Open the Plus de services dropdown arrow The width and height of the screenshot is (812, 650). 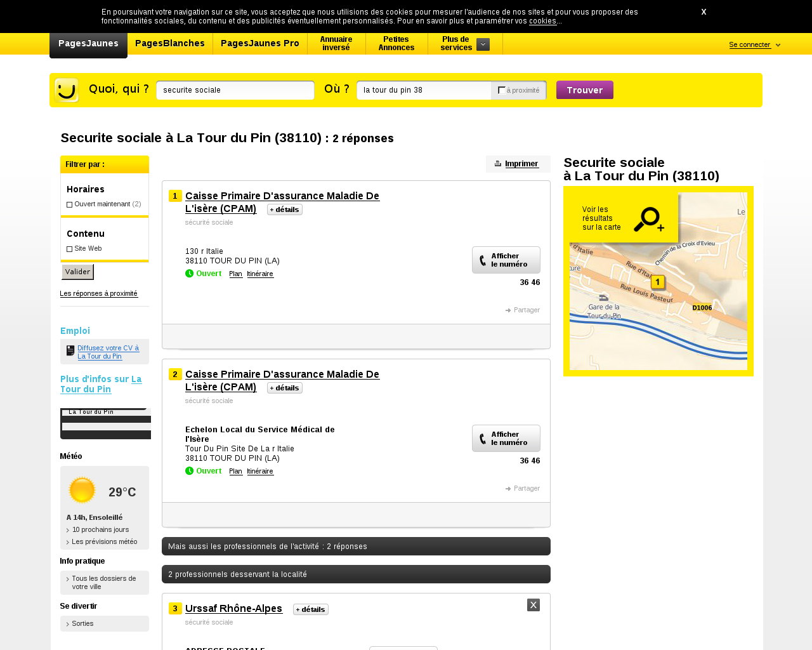[483, 44]
